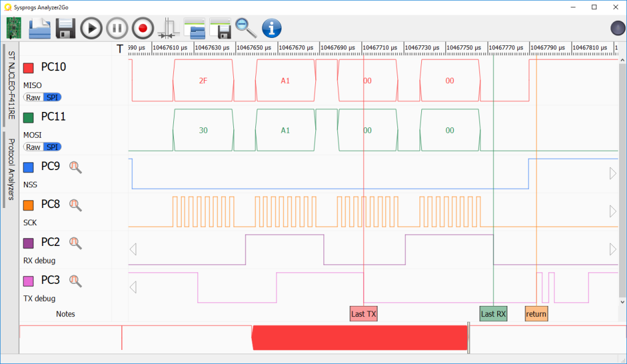Click the record button in the toolbar

142,28
